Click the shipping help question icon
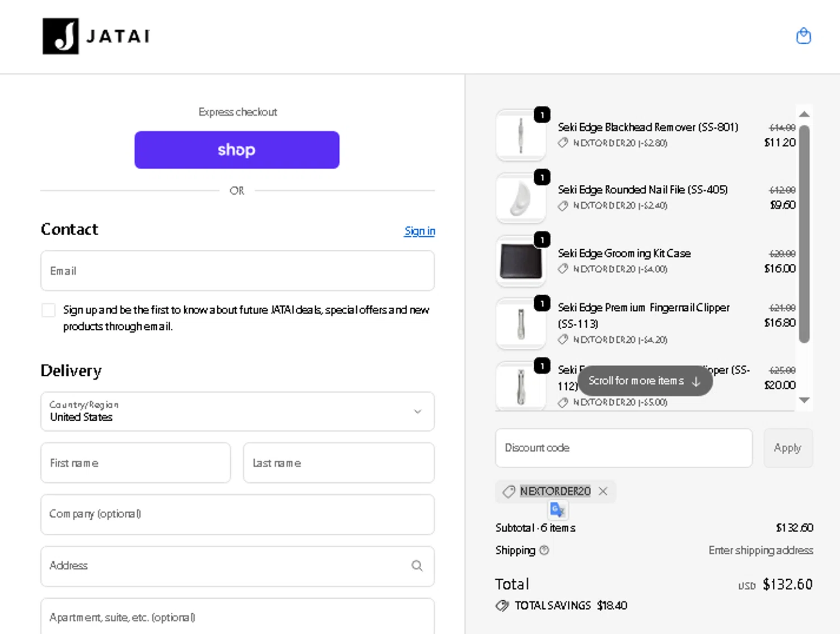Image resolution: width=840 pixels, height=634 pixels. 544,551
